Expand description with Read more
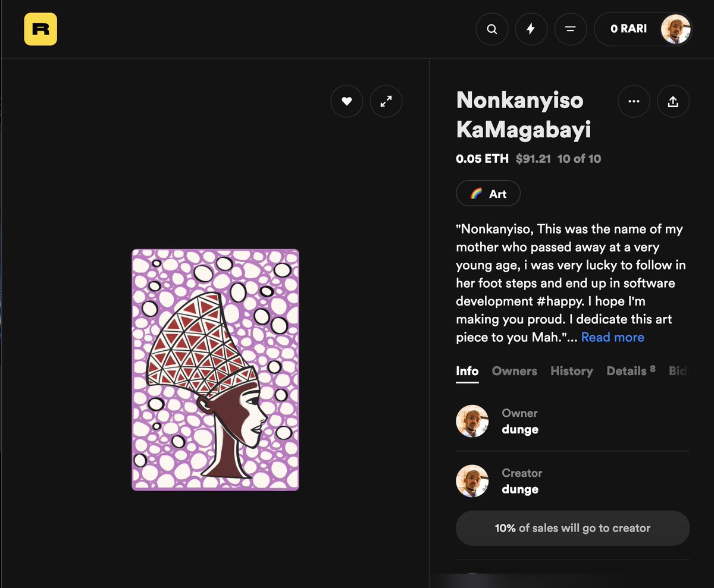The width and height of the screenshot is (714, 588). pos(612,337)
